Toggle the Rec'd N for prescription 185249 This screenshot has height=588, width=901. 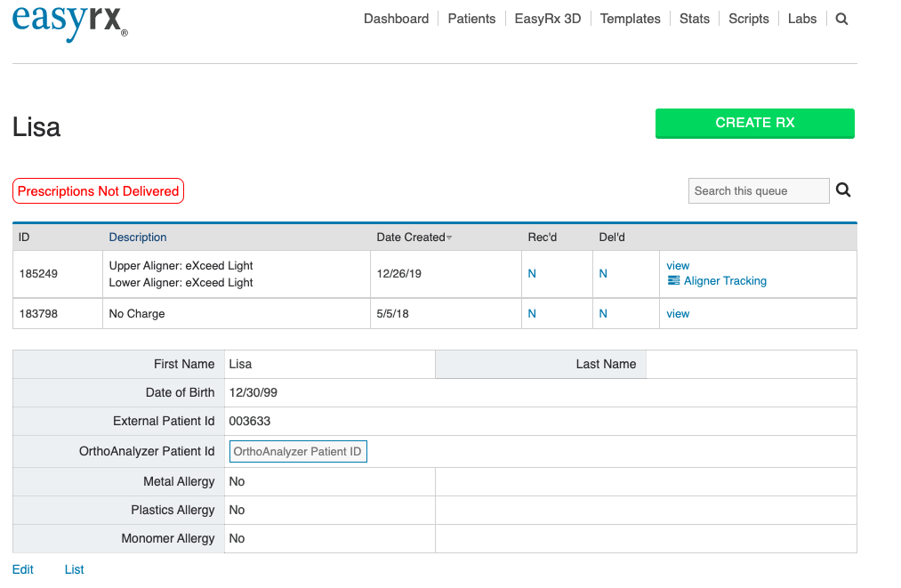click(x=532, y=274)
